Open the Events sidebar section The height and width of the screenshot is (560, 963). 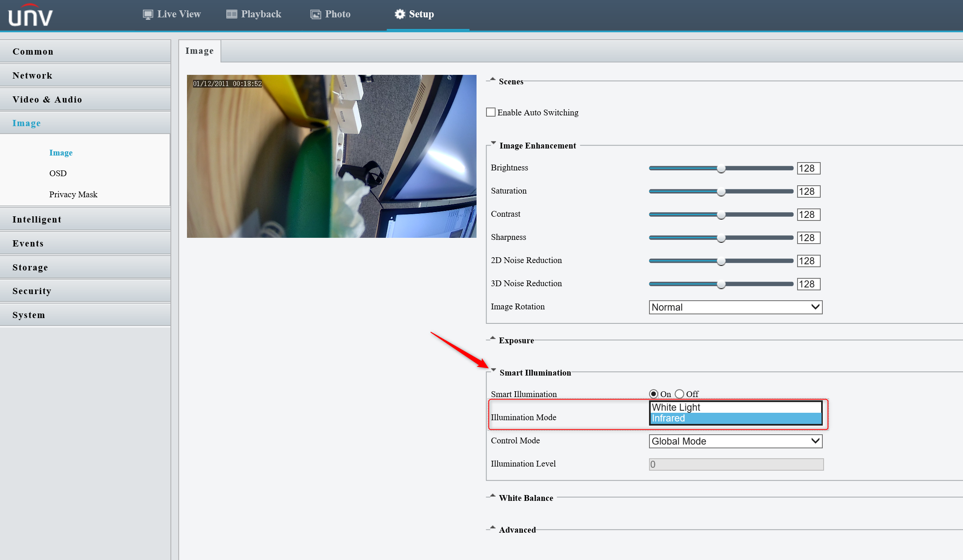pyautogui.click(x=85, y=244)
